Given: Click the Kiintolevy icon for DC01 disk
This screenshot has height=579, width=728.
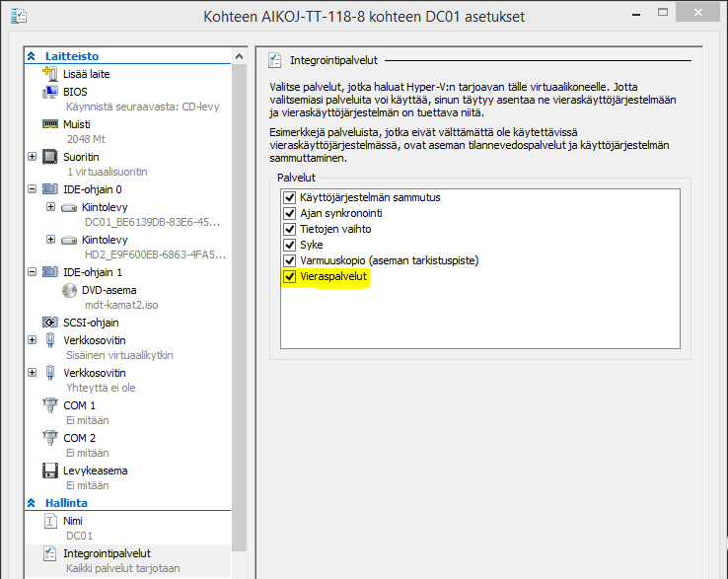Looking at the screenshot, I should pos(69,207).
